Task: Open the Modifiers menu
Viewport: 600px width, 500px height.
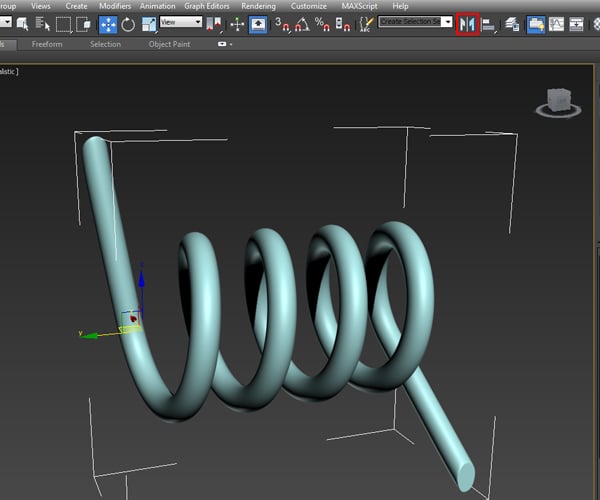Action: 115,6
